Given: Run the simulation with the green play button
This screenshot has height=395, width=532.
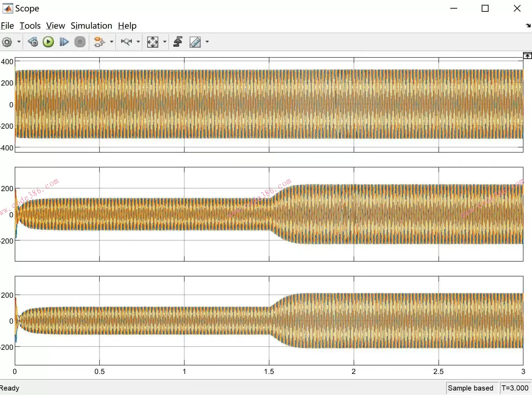Looking at the screenshot, I should 48,42.
